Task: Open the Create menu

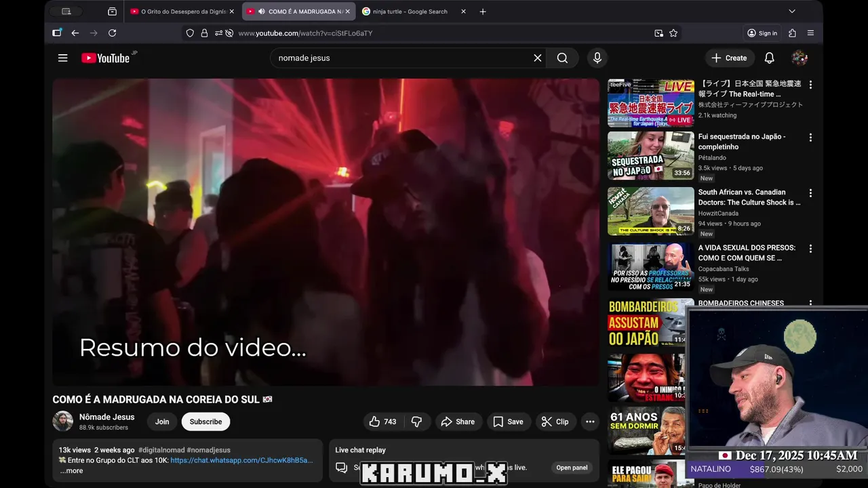Action: [730, 58]
